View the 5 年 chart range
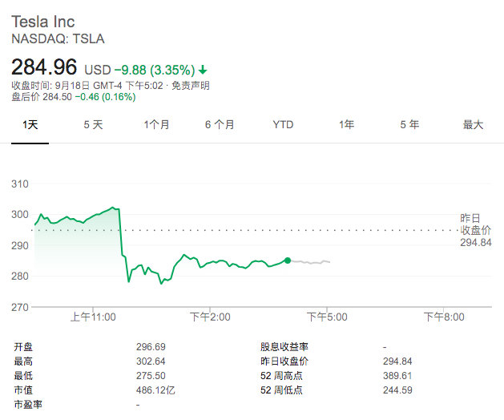Image resolution: width=504 pixels, height=420 pixels. tap(409, 125)
